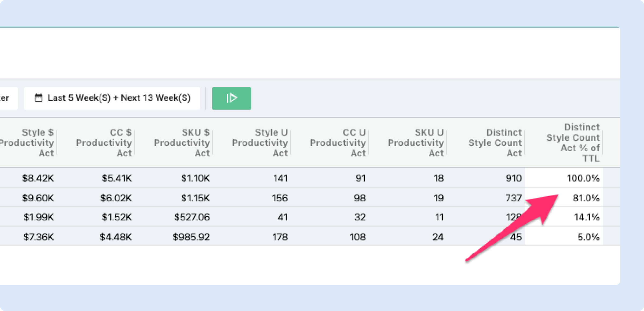644x311 pixels.
Task: Select the $5.41K cell
Action: 117,178
